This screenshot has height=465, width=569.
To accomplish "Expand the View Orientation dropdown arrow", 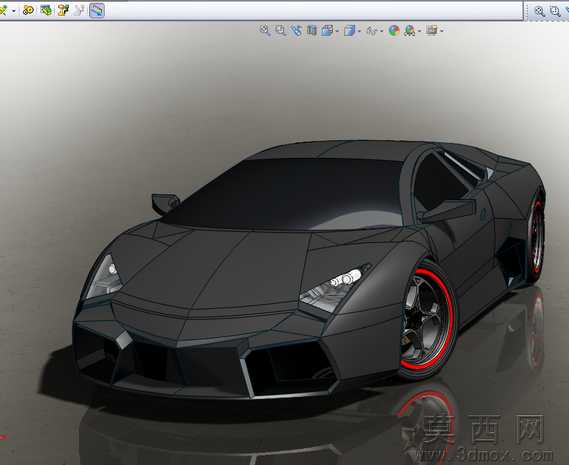I will [337, 31].
